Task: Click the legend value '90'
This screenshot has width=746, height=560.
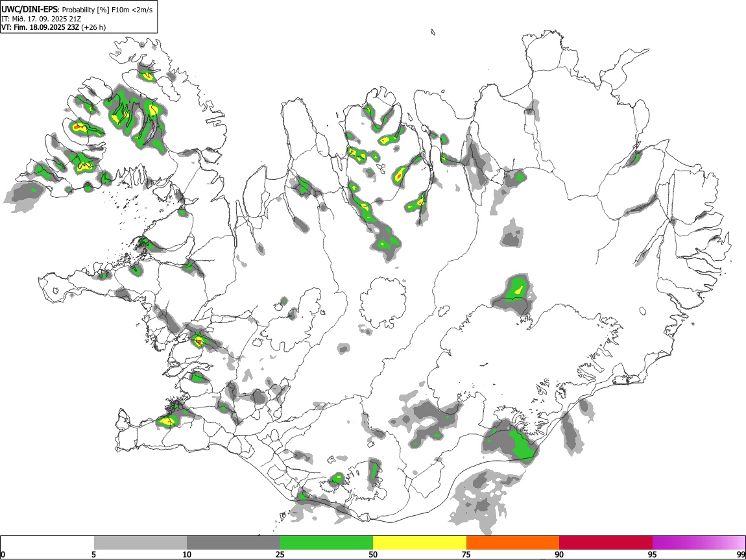Action: (559, 554)
